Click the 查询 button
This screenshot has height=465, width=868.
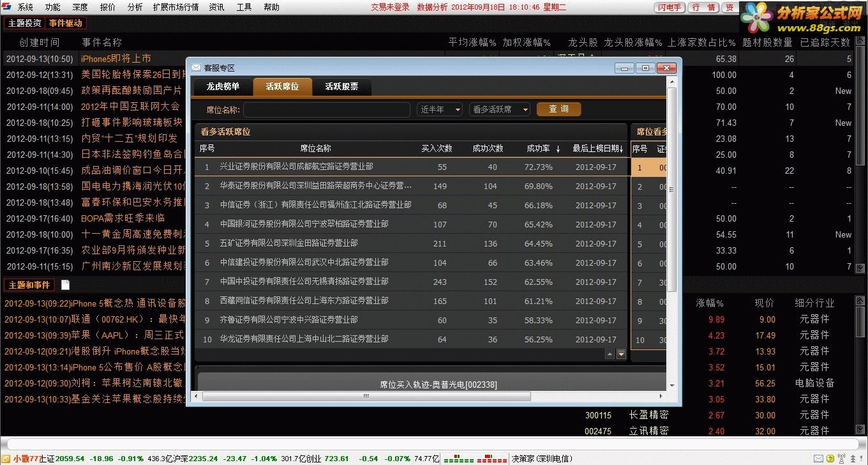click(559, 109)
